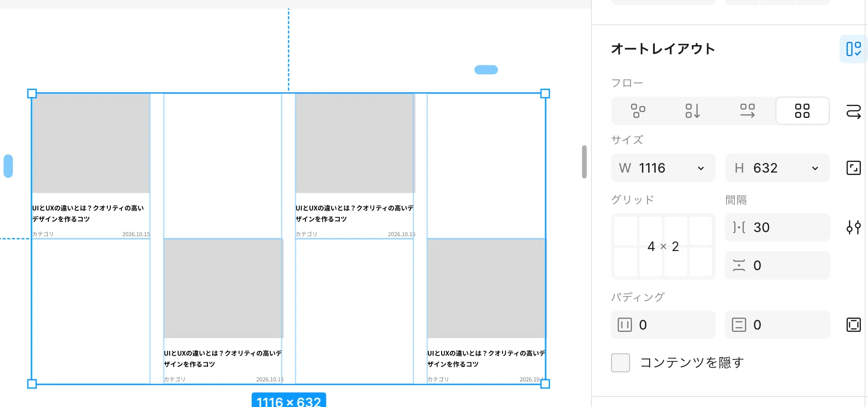Click the top-left selection handle of the frame
868x407 pixels.
point(32,94)
